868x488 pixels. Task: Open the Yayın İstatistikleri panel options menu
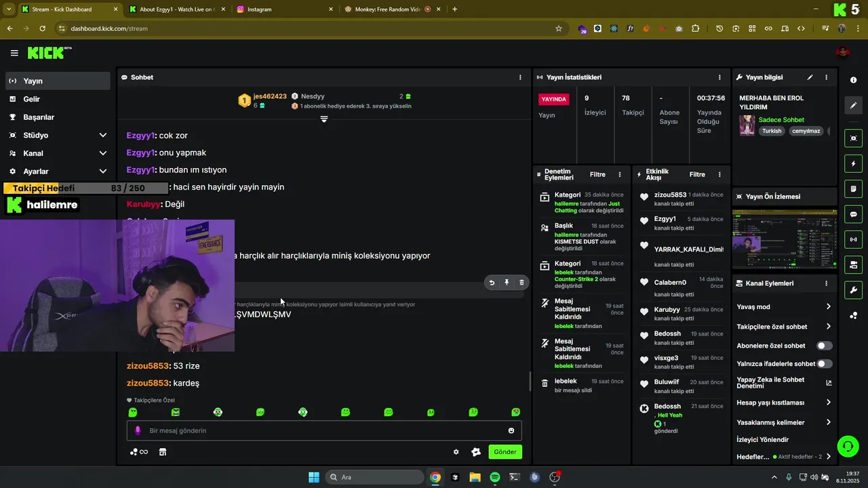click(719, 77)
